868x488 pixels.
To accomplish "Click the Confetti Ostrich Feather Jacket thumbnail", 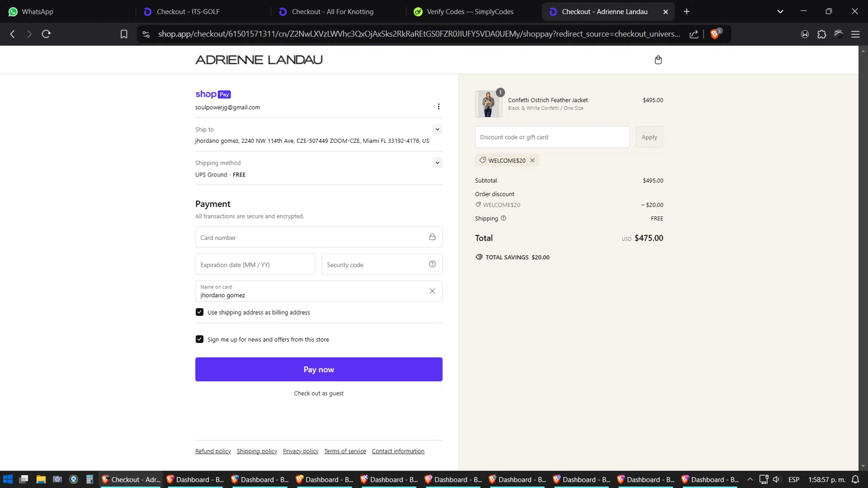I will [488, 104].
